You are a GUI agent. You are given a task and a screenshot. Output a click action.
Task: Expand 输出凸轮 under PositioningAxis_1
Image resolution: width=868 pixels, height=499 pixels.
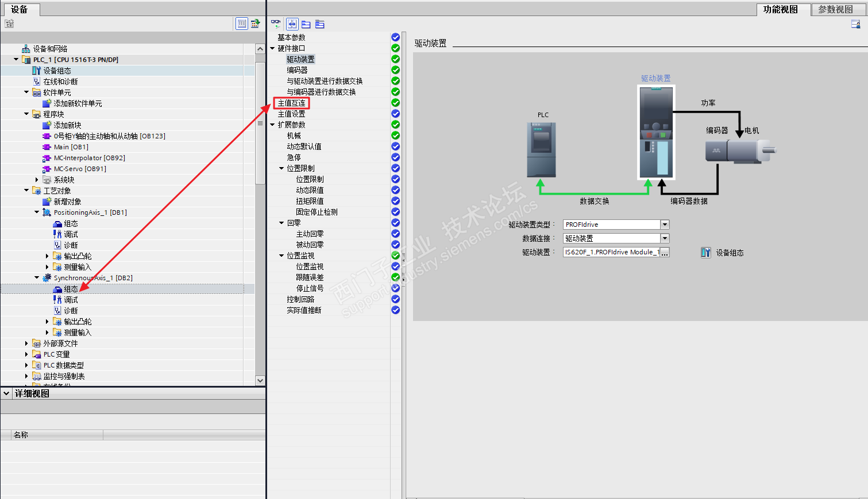click(x=47, y=256)
